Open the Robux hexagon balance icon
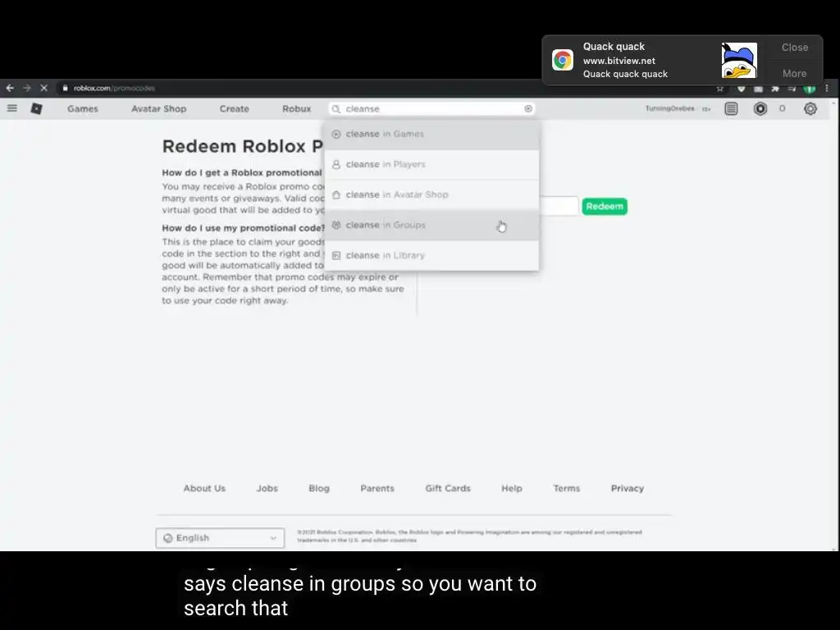This screenshot has width=840, height=630. 760,109
